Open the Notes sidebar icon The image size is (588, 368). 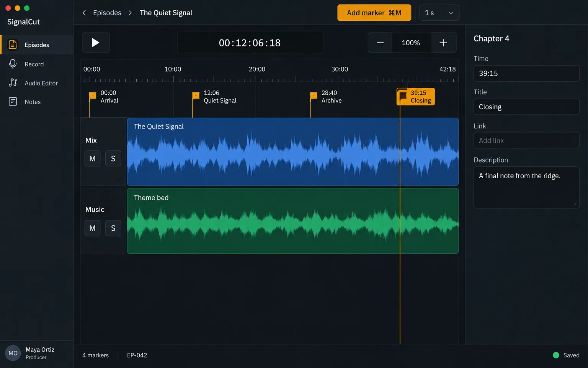[13, 102]
